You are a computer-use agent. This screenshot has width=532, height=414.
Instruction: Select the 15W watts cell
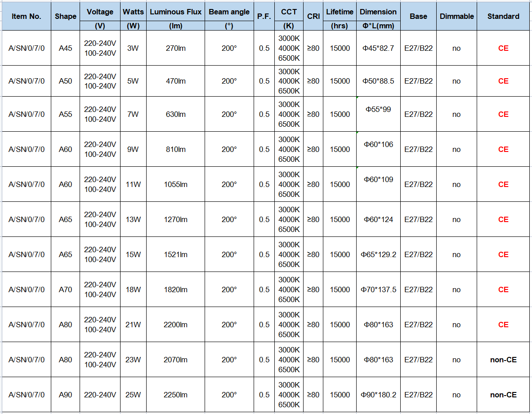click(134, 254)
